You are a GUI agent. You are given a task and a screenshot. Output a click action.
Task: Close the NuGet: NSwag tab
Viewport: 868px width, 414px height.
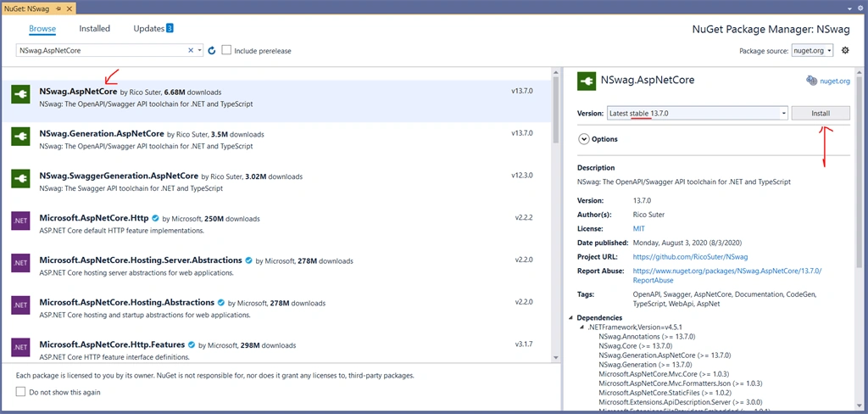coord(69,8)
